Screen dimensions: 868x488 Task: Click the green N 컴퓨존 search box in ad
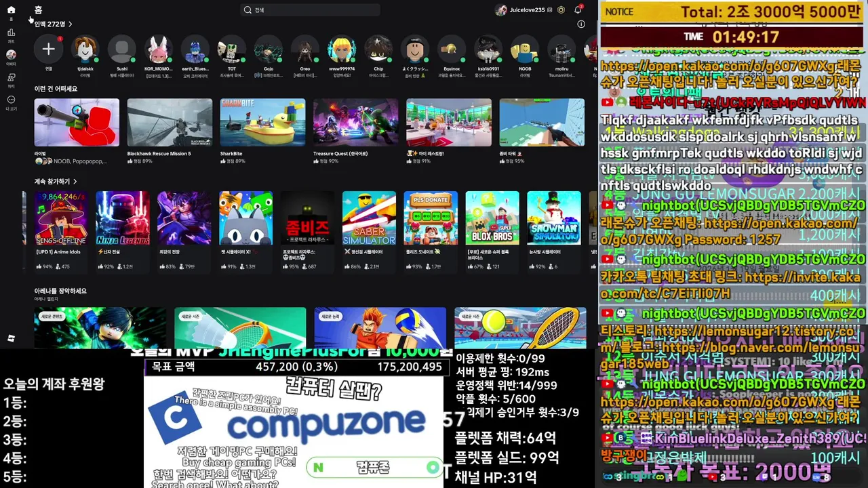pos(375,468)
